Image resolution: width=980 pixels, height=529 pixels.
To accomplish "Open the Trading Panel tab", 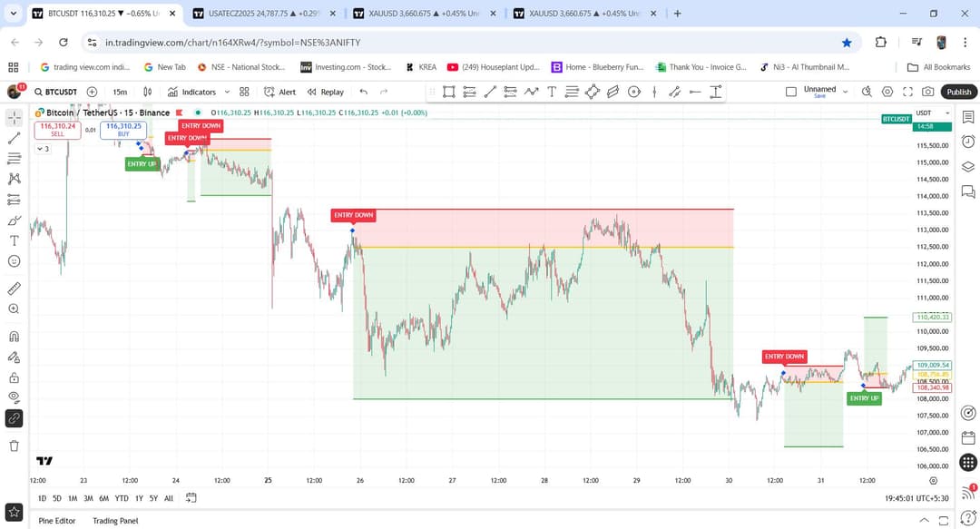I will click(x=115, y=521).
